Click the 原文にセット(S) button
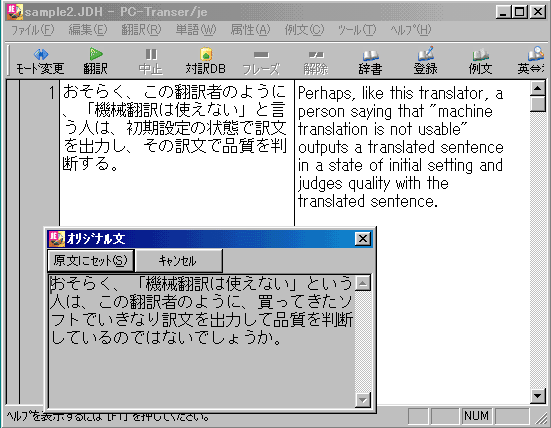551x428 pixels. [91, 260]
